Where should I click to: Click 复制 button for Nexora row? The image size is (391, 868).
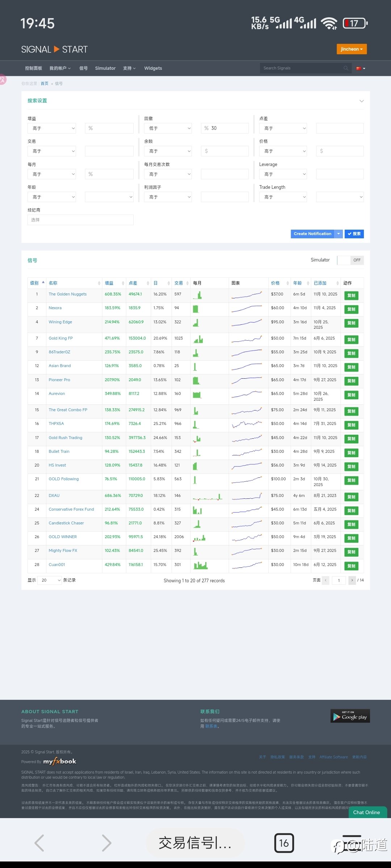pos(351,309)
